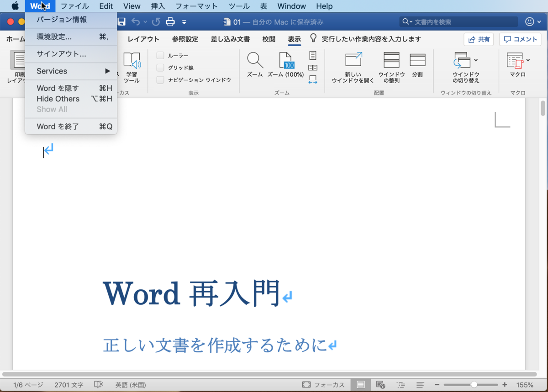Click the コメント comments button

coord(520,39)
